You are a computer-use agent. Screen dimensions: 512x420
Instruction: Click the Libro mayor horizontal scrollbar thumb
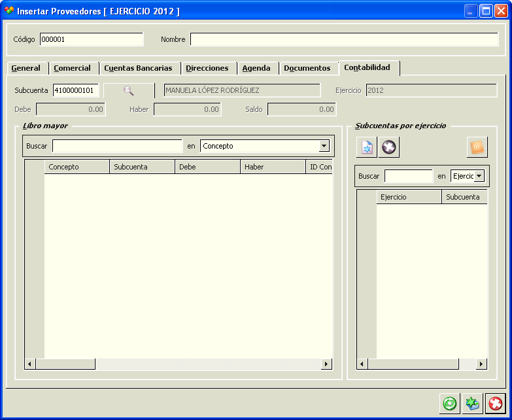pos(65,364)
